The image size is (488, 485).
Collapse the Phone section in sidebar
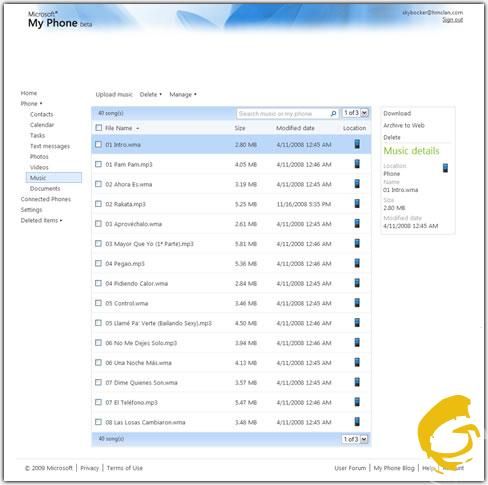[x=32, y=104]
